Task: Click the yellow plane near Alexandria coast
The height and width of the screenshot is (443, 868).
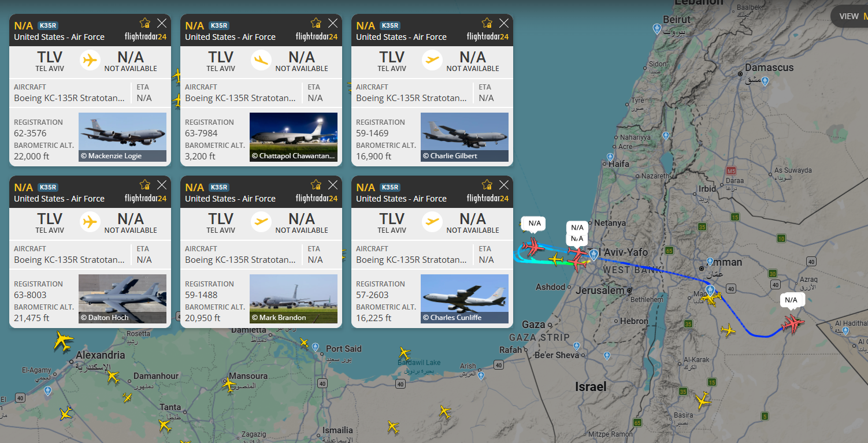Action: pyautogui.click(x=63, y=341)
